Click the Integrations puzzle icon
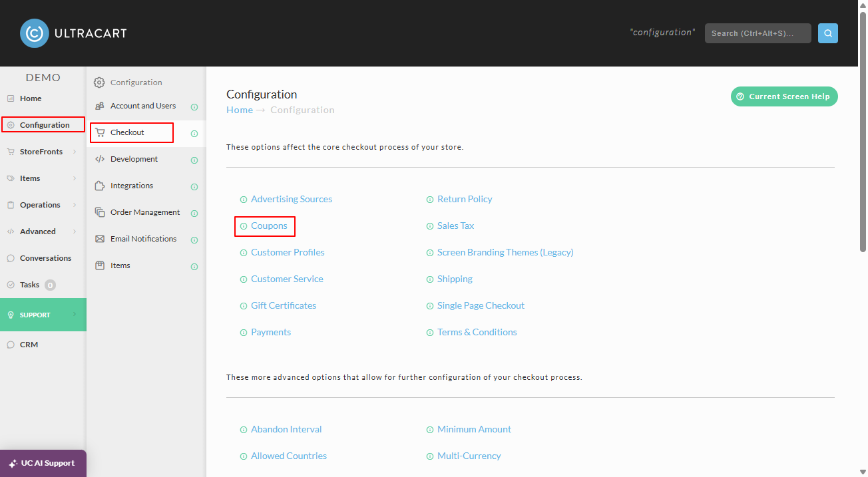 click(100, 186)
